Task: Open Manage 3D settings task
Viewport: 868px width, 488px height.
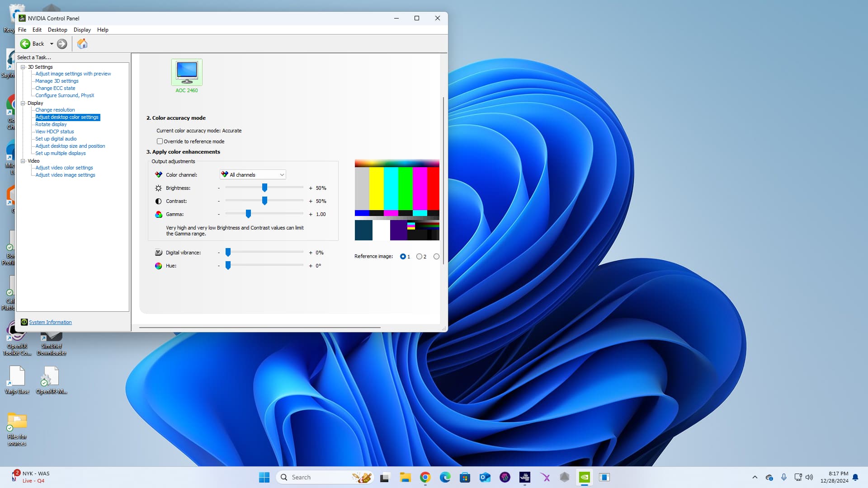Action: [x=57, y=81]
